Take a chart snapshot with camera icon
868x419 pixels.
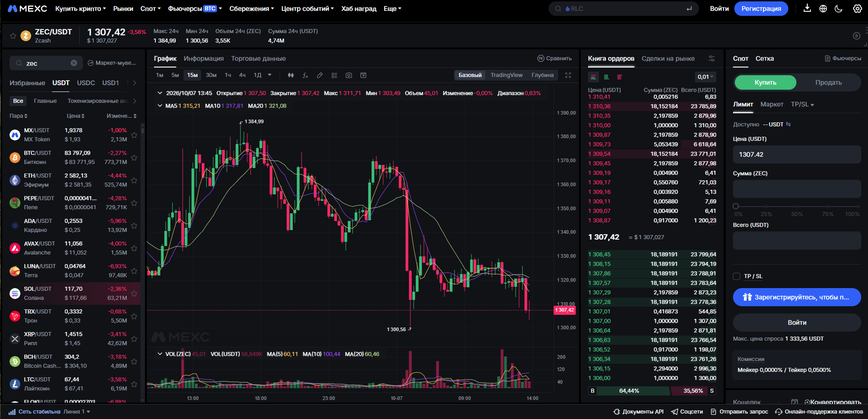click(349, 75)
